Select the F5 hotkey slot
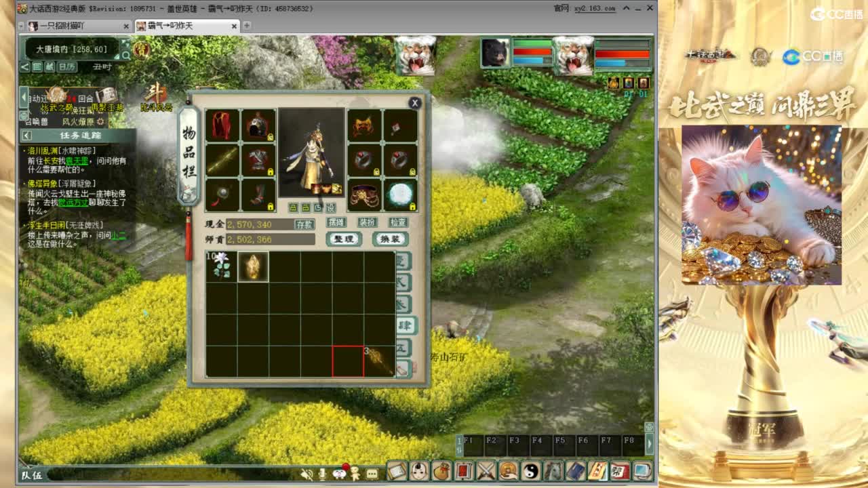This screenshot has width=868, height=488. coord(565,444)
